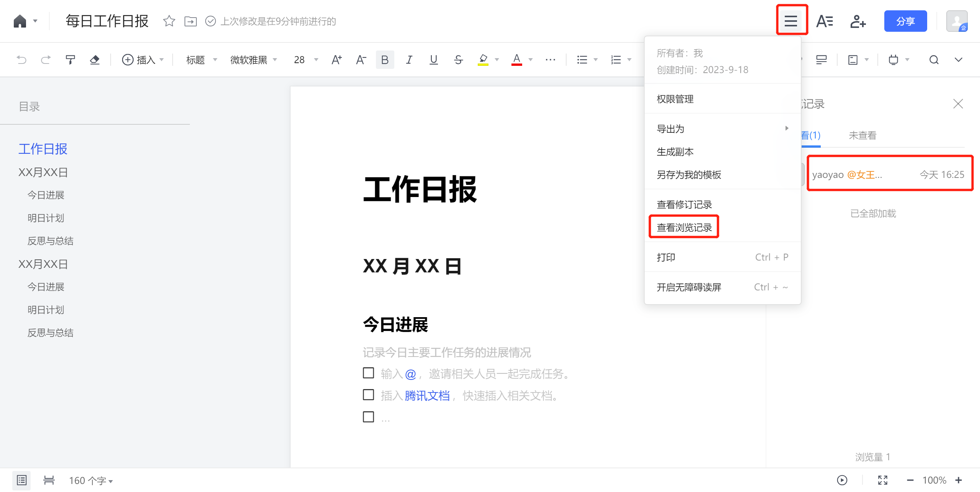The image size is (980, 492).
Task: Click the eraser clear-format icon
Action: tap(95, 60)
